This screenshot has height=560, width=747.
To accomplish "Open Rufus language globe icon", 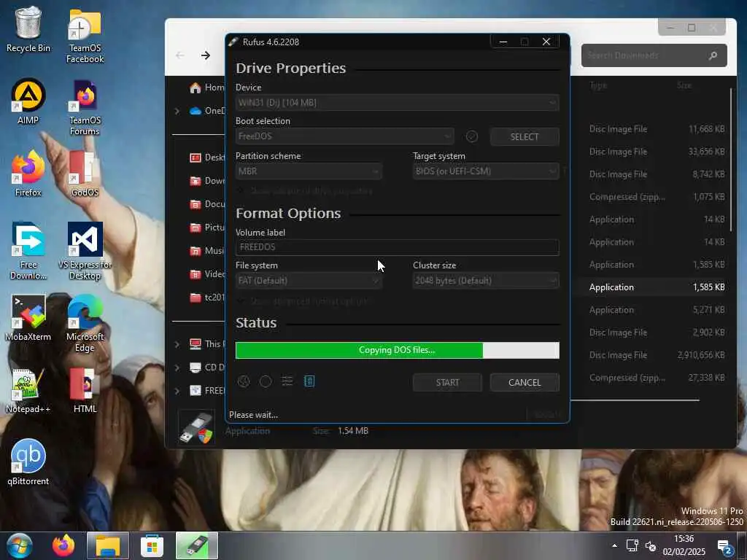I will (x=244, y=381).
